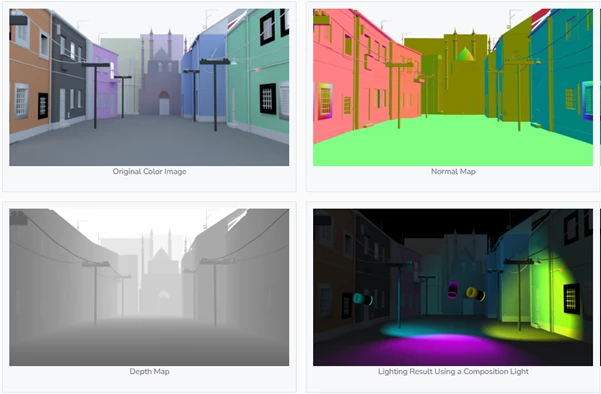Click the 'Normal Map' caption
Viewport: 601px width, 394px height.
click(x=453, y=171)
